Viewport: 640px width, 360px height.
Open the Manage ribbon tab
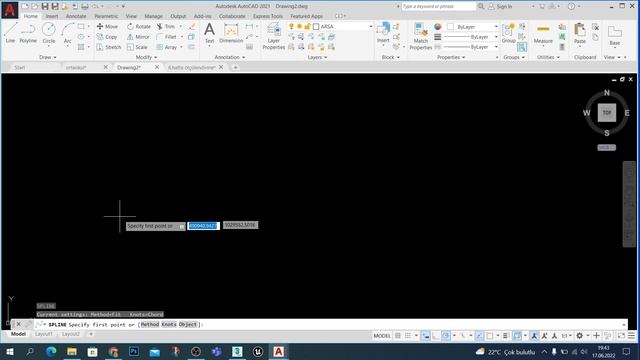tap(153, 16)
